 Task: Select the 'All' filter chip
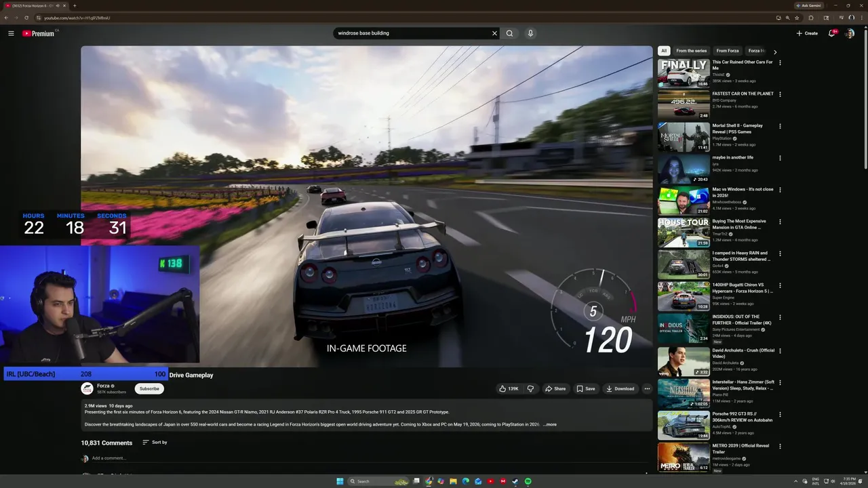(664, 51)
